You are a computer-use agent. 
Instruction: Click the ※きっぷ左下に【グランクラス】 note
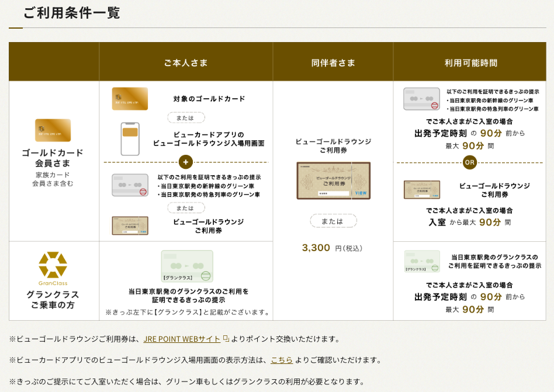point(187,312)
